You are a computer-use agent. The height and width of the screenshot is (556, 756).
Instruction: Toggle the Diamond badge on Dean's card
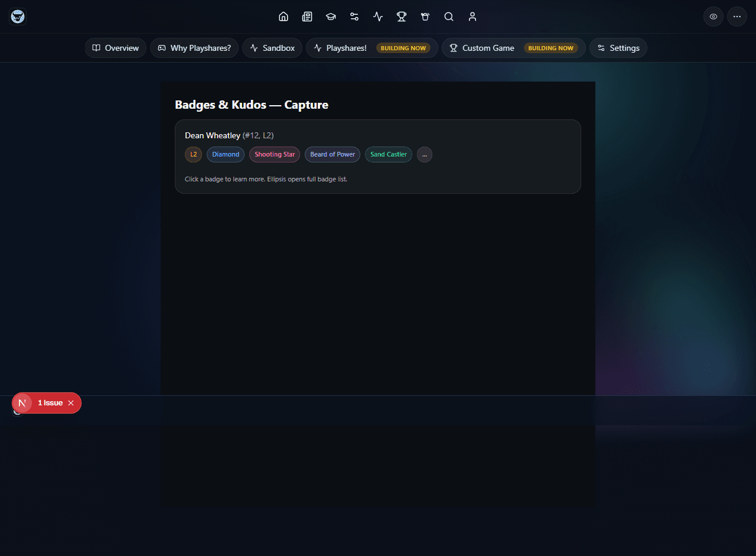tap(225, 154)
